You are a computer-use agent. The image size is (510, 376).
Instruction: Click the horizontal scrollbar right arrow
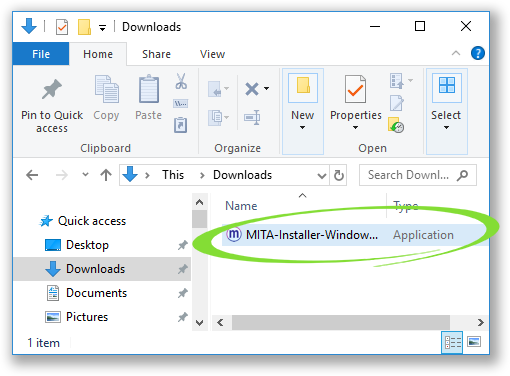(480, 322)
